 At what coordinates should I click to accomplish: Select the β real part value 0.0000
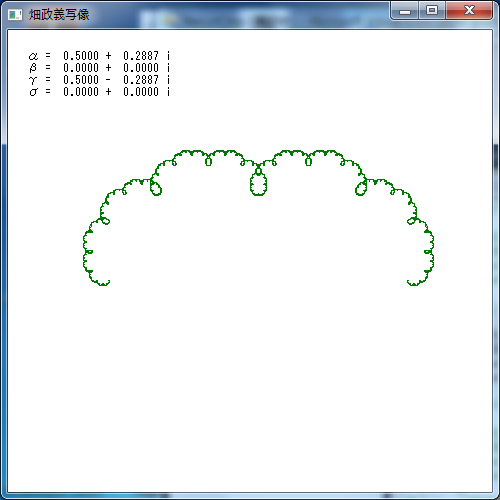[x=81, y=68]
